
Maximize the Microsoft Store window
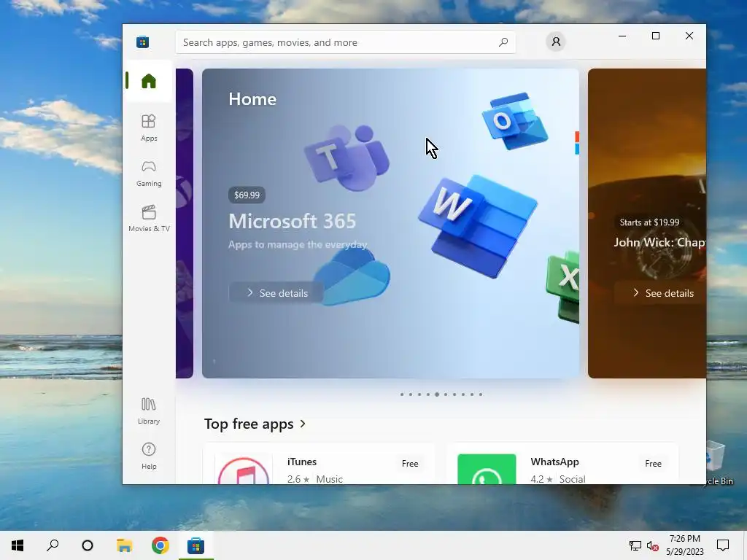[656, 36]
